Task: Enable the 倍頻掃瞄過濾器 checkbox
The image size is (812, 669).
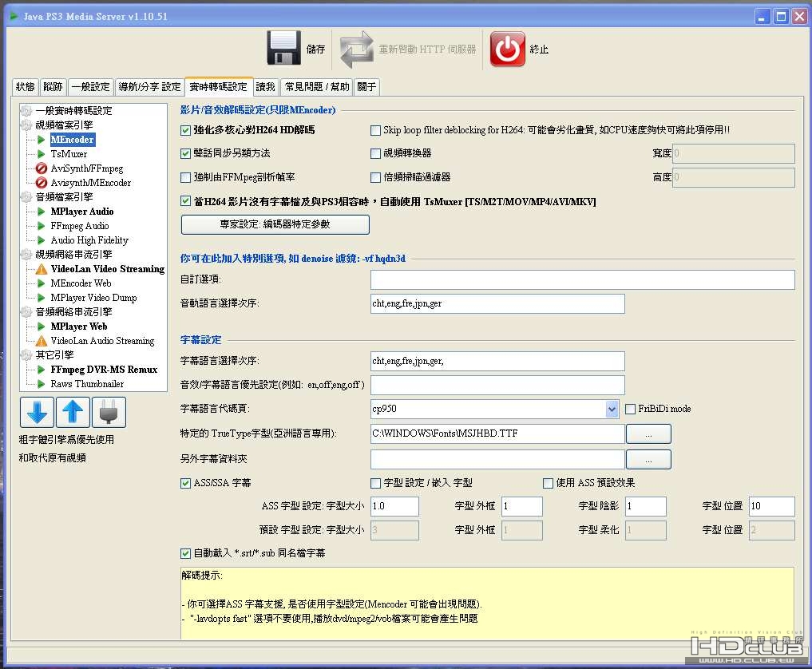Action: tap(375, 177)
